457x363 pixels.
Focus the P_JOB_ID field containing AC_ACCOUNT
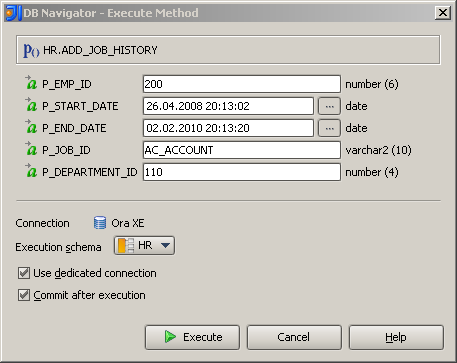coord(242,150)
